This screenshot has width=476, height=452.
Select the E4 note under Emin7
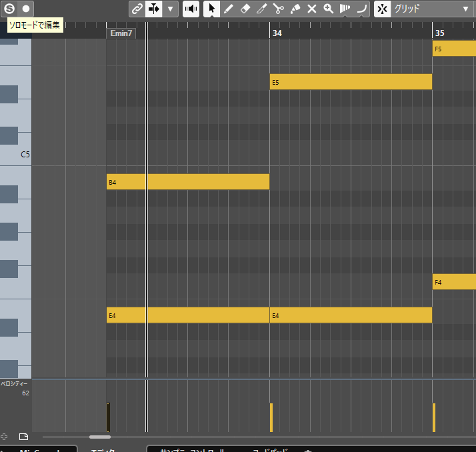coord(188,315)
